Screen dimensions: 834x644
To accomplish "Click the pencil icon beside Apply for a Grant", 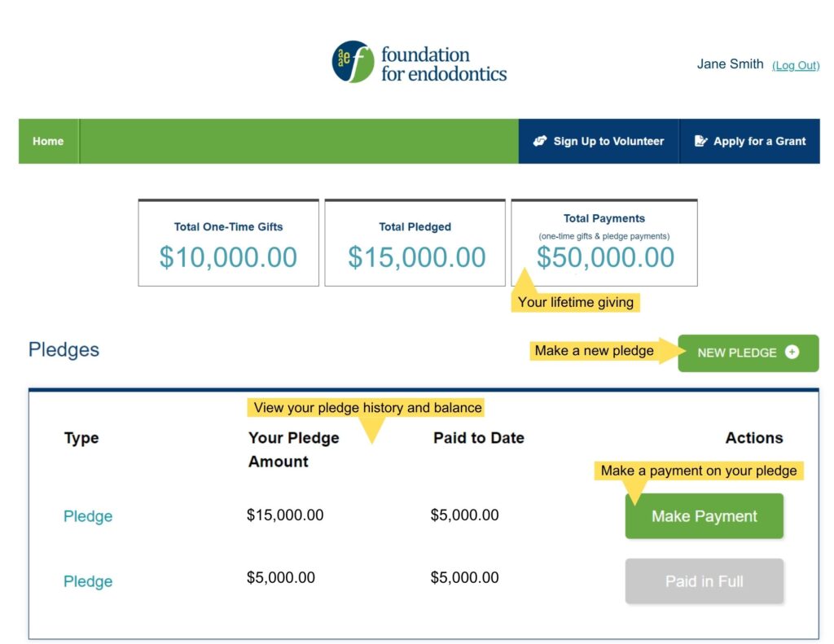I will point(700,140).
